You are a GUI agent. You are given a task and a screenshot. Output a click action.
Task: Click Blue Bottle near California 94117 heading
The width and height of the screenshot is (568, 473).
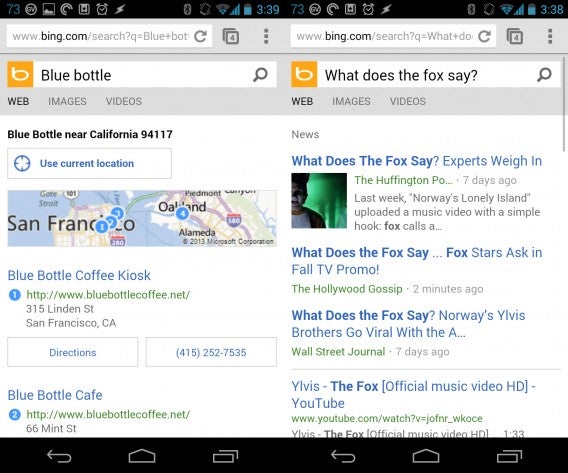tap(90, 134)
